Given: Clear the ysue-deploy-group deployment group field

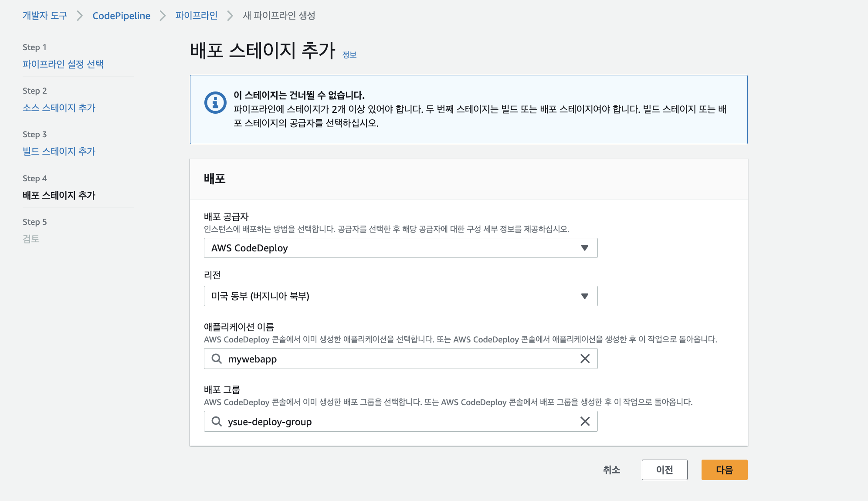Looking at the screenshot, I should (585, 421).
